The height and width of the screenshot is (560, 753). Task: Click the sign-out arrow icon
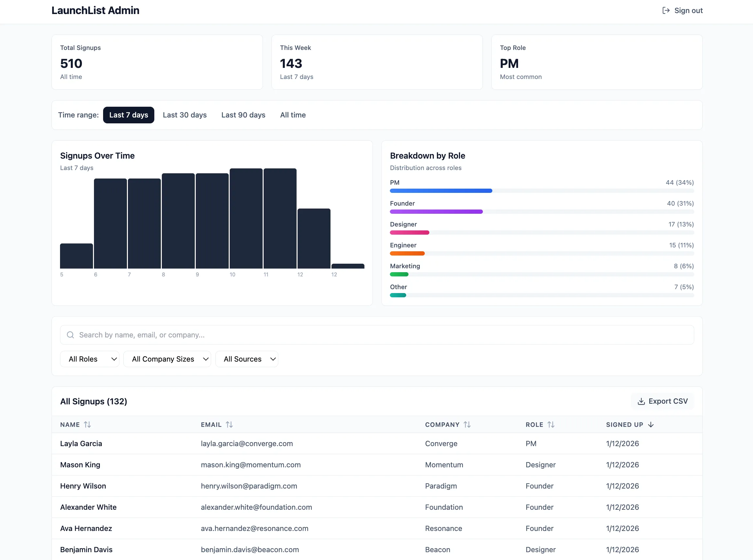666,10
